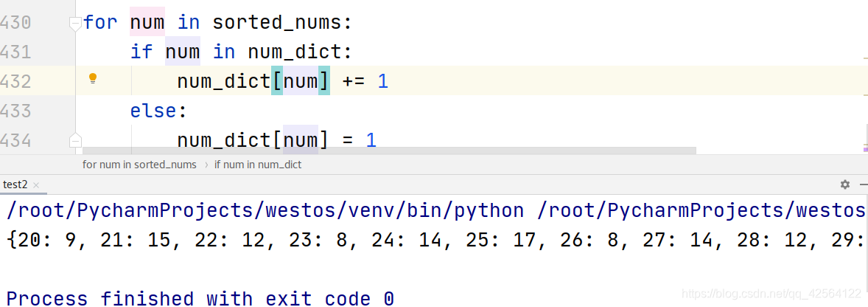The image size is (868, 307).
Task: Collapse the for loop fold marker
Action: point(75,24)
